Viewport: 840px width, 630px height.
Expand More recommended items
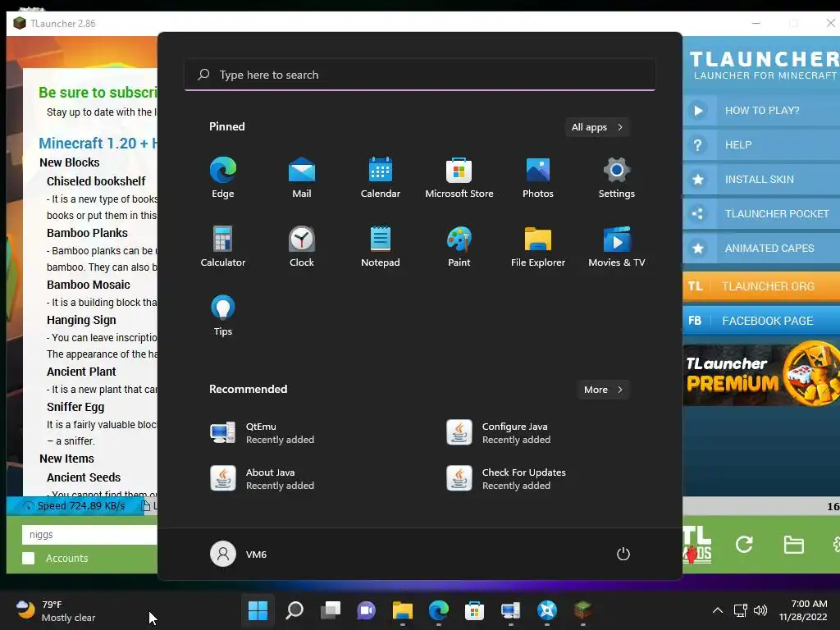tap(603, 390)
